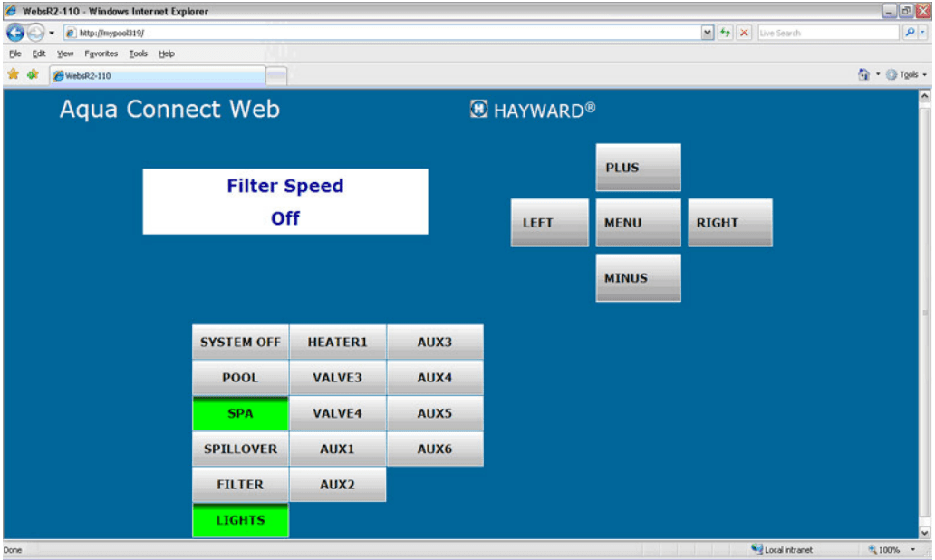Click the SYSTEM OFF button
935x560 pixels.
click(x=240, y=342)
